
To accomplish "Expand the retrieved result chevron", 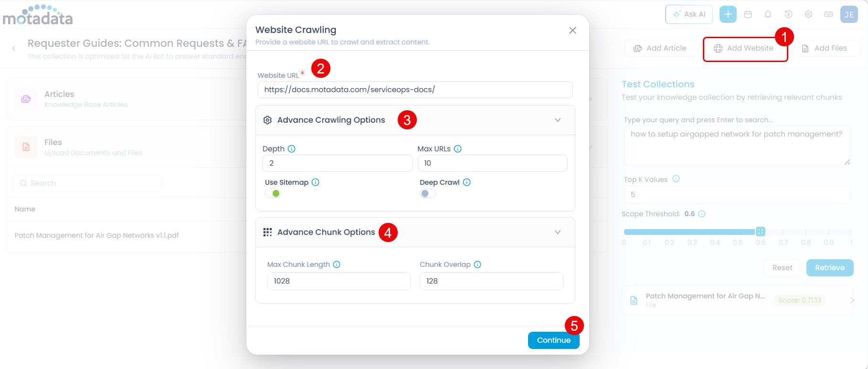I will click(852, 300).
